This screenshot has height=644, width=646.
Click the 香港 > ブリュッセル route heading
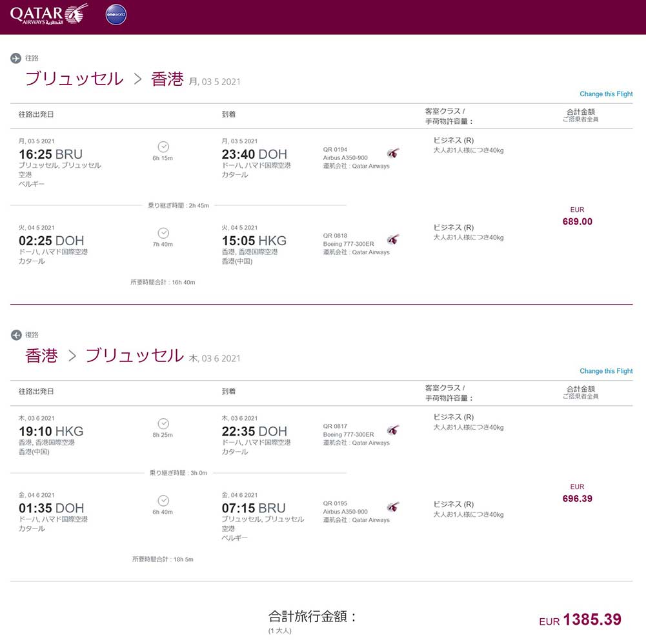click(x=104, y=356)
